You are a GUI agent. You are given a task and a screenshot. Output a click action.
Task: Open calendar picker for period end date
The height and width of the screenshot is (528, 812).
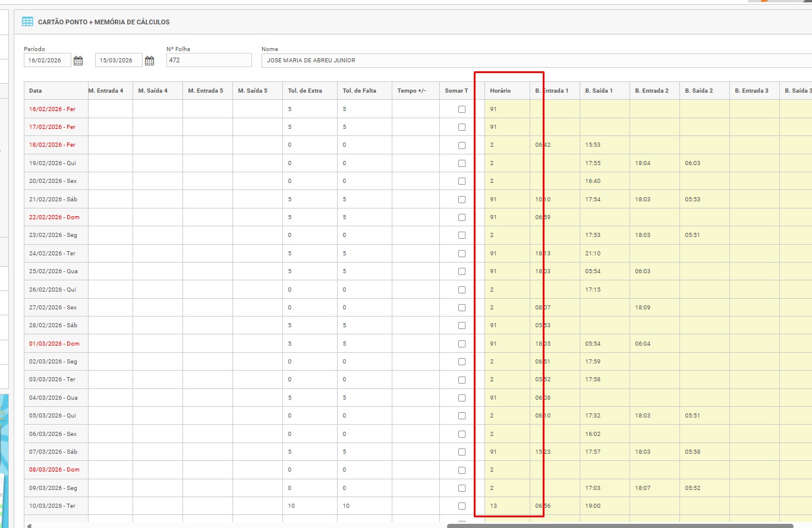pyautogui.click(x=149, y=61)
